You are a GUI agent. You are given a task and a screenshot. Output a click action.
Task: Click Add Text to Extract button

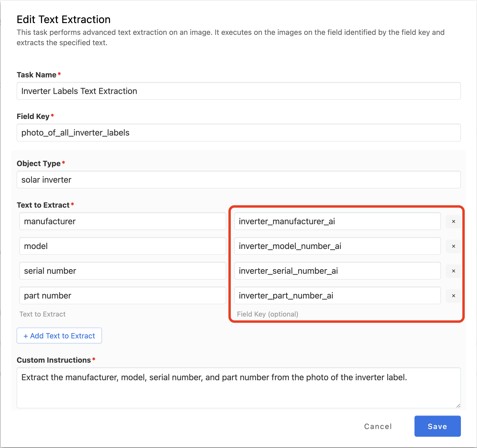coord(59,336)
